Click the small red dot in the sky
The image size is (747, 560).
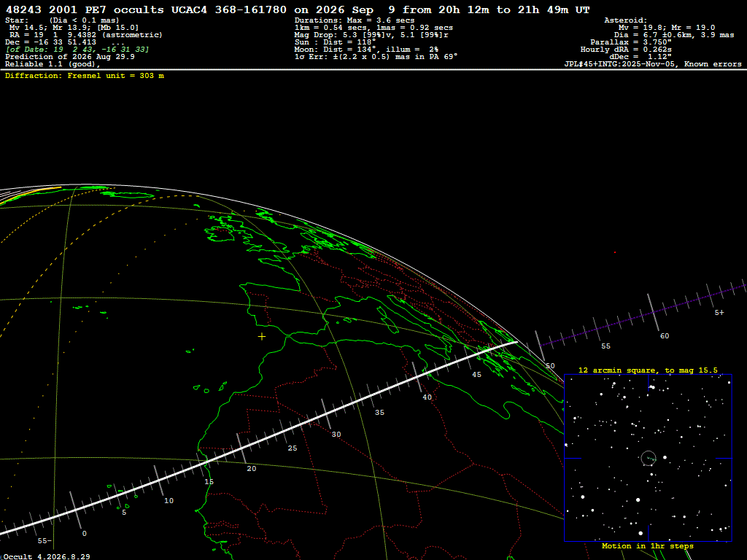(x=615, y=252)
